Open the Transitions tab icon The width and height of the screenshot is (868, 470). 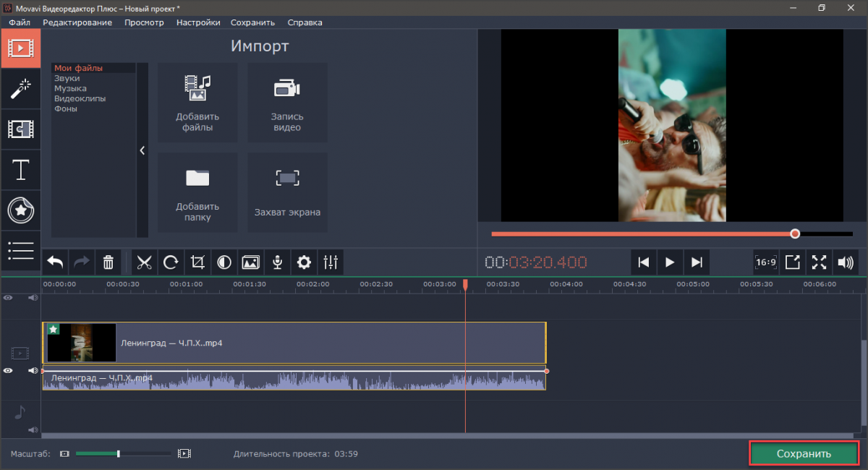(20, 129)
